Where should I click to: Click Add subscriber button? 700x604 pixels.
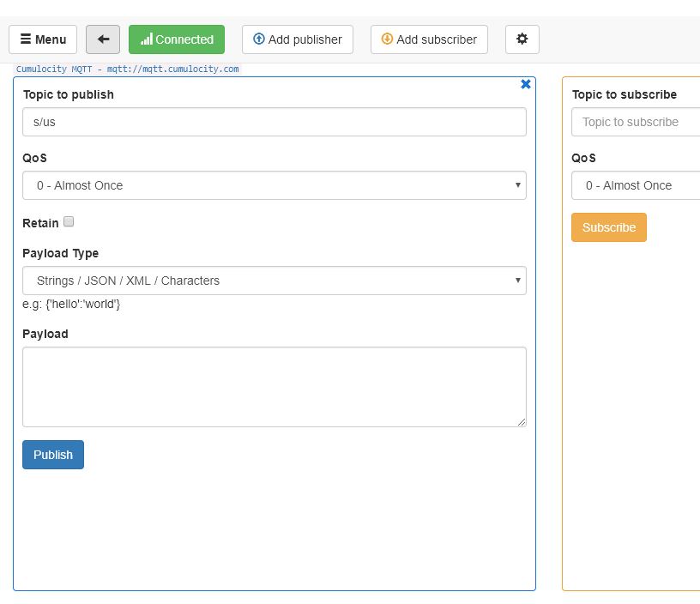[429, 39]
